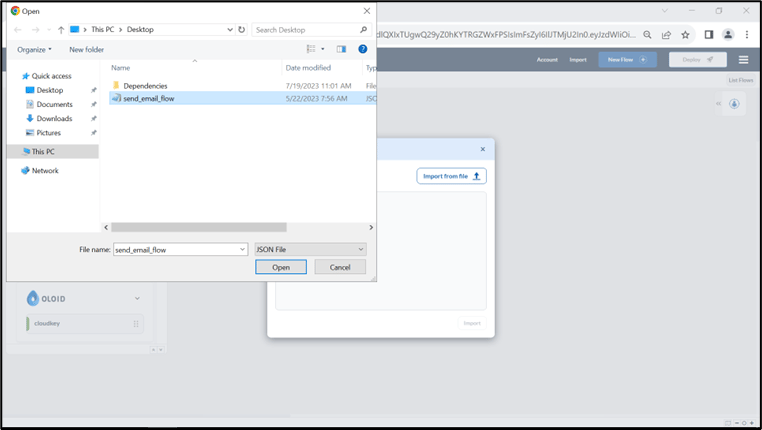Sort by Name column header
This screenshot has height=430, width=762.
tap(121, 68)
